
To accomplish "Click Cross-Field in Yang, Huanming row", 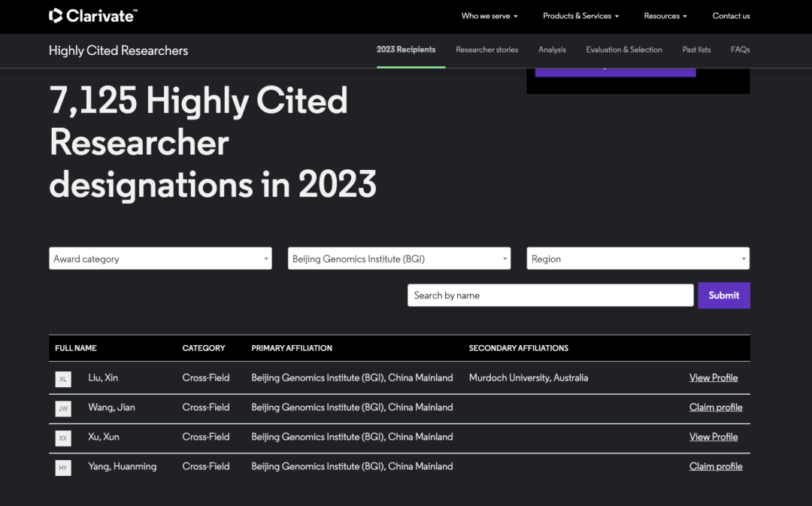I will point(205,467).
